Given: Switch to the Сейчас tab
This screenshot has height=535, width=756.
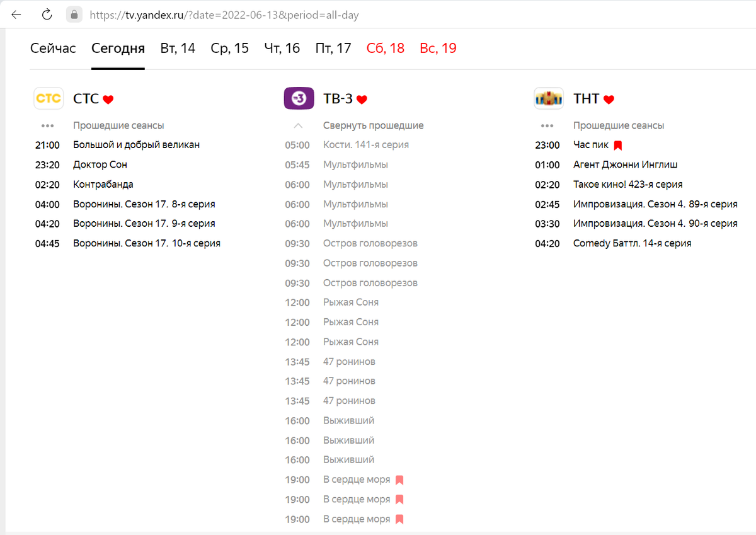Looking at the screenshot, I should (x=53, y=49).
